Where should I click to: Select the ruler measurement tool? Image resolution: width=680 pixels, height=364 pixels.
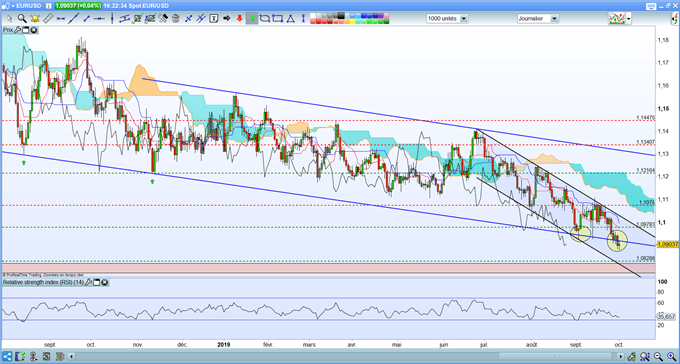(48, 18)
